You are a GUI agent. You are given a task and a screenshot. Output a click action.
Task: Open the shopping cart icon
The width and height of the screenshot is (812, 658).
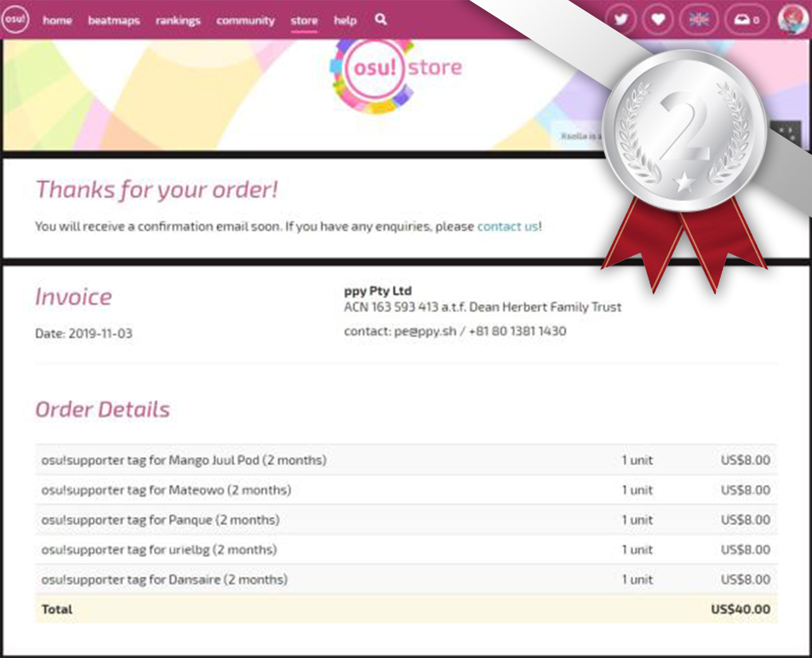746,19
